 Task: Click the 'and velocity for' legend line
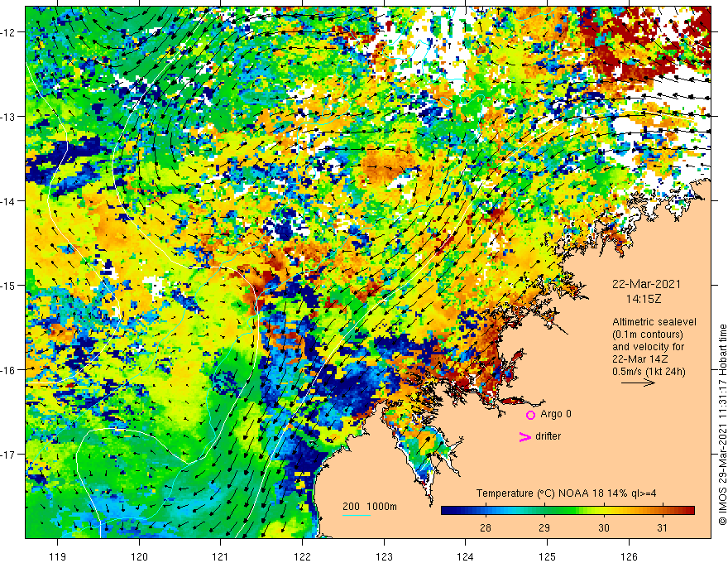pyautogui.click(x=648, y=347)
